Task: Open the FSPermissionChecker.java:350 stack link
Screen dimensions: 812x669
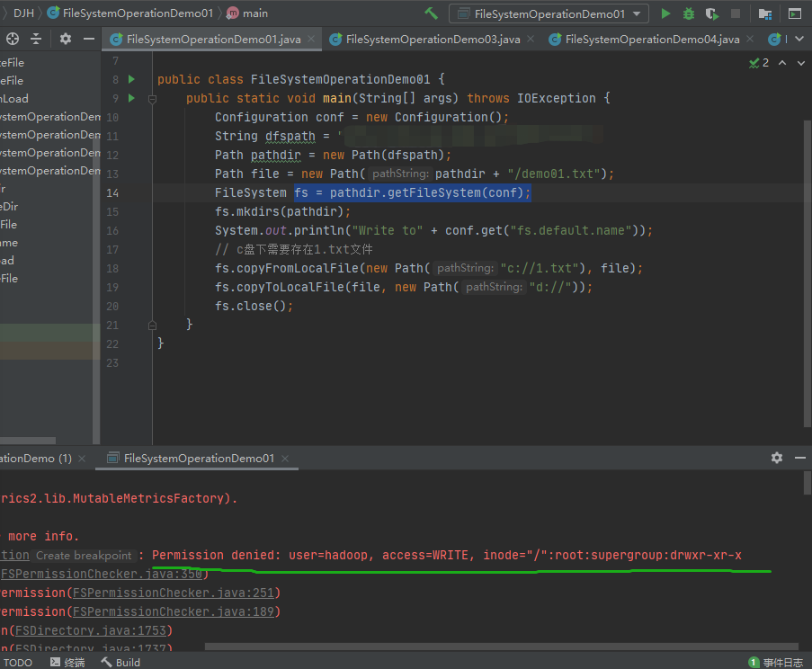Action: click(102, 574)
